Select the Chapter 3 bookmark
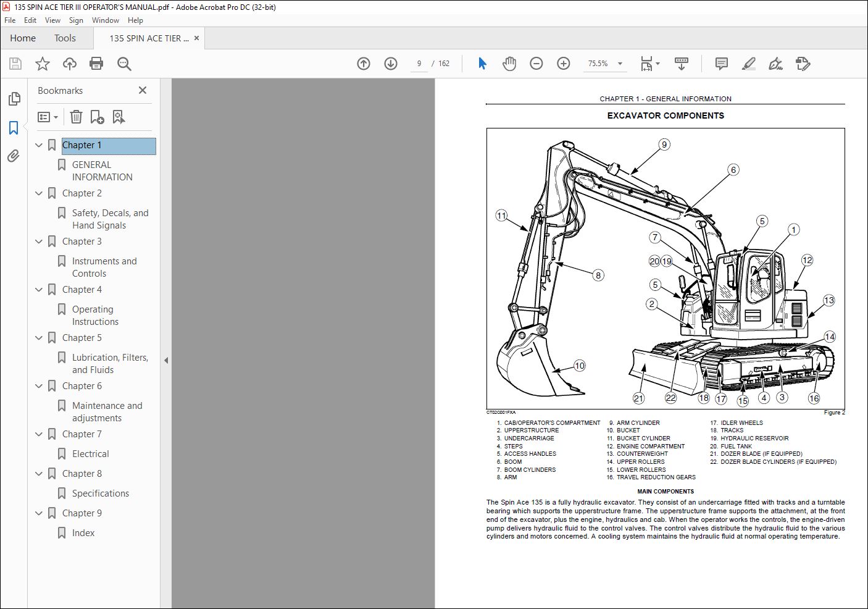The width and height of the screenshot is (868, 609). 82,241
